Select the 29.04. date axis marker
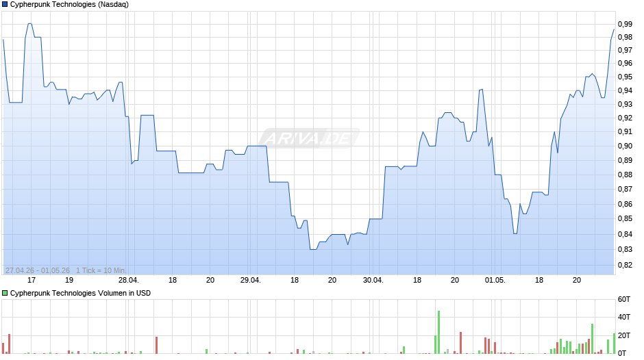 click(x=251, y=280)
